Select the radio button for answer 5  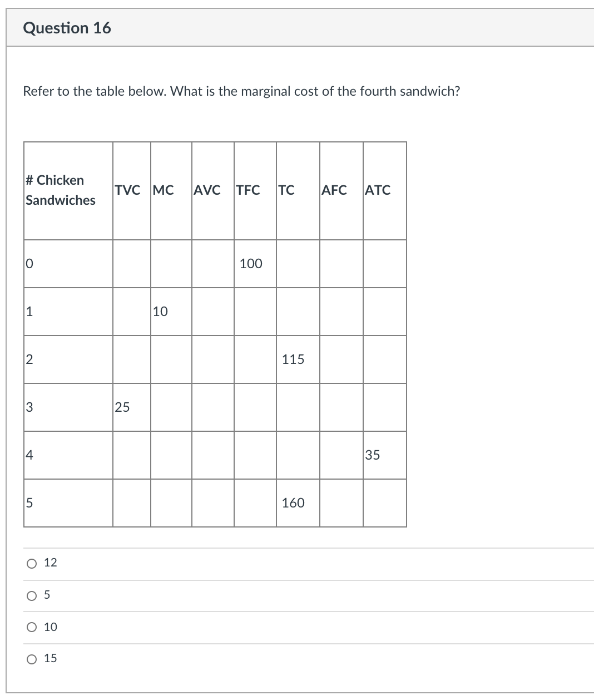point(32,595)
